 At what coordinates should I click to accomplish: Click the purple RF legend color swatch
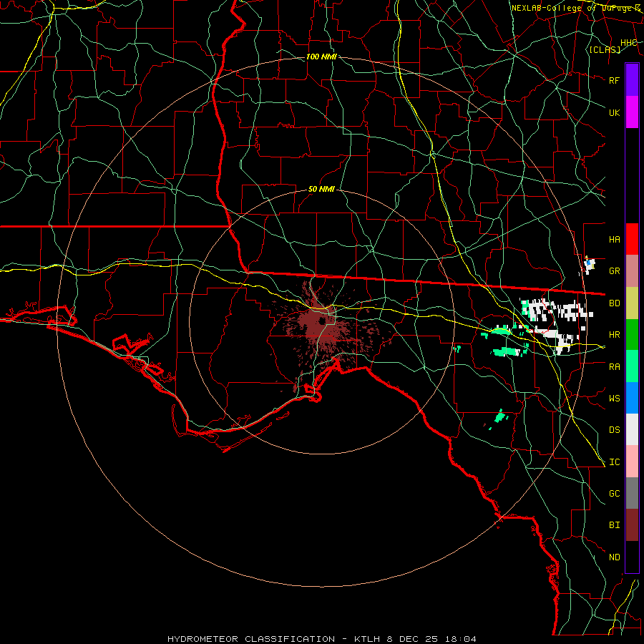click(632, 80)
